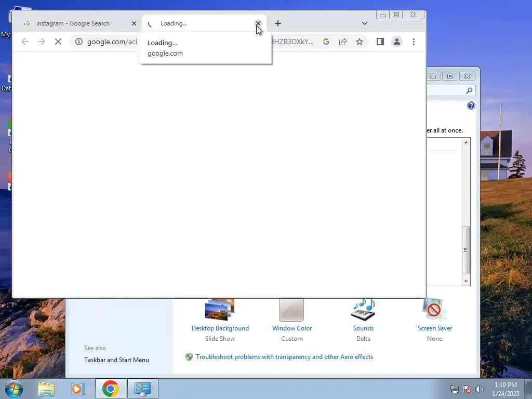Open Personalization help icon

click(x=471, y=105)
